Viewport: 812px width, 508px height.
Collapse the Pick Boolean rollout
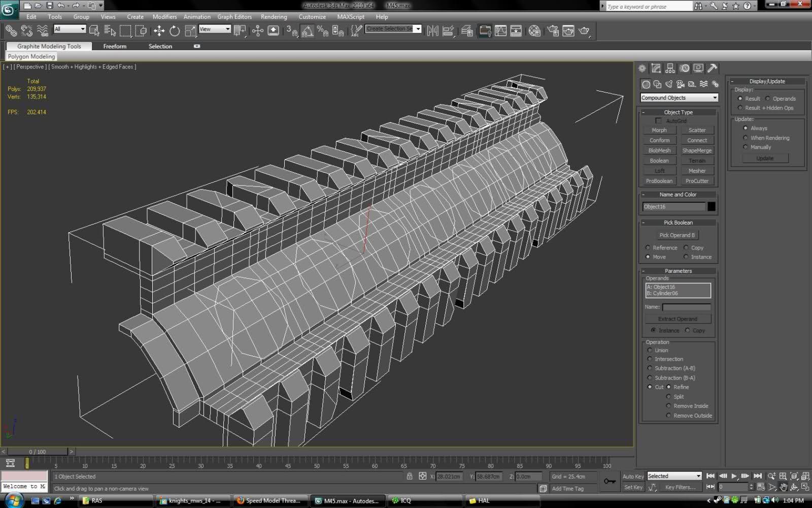(x=678, y=223)
